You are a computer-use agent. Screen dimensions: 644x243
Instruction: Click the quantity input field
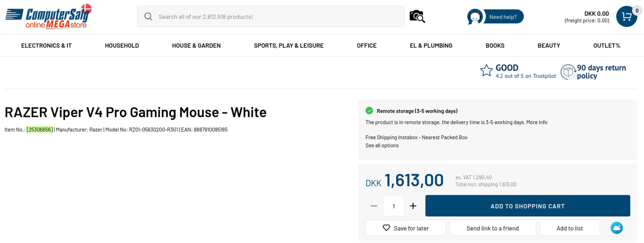pos(393,206)
